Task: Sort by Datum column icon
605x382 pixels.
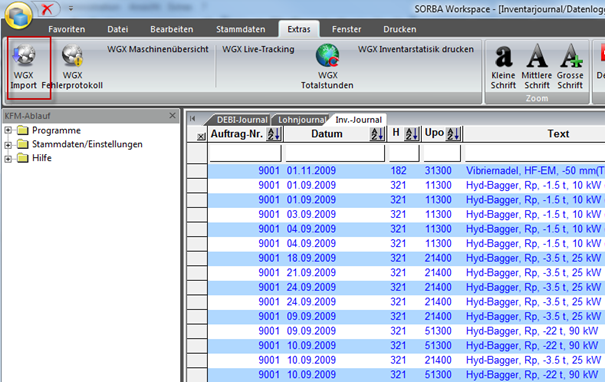Action: (377, 134)
